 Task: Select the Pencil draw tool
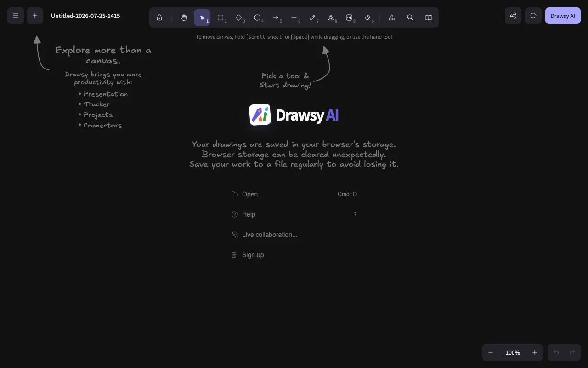[x=312, y=17]
